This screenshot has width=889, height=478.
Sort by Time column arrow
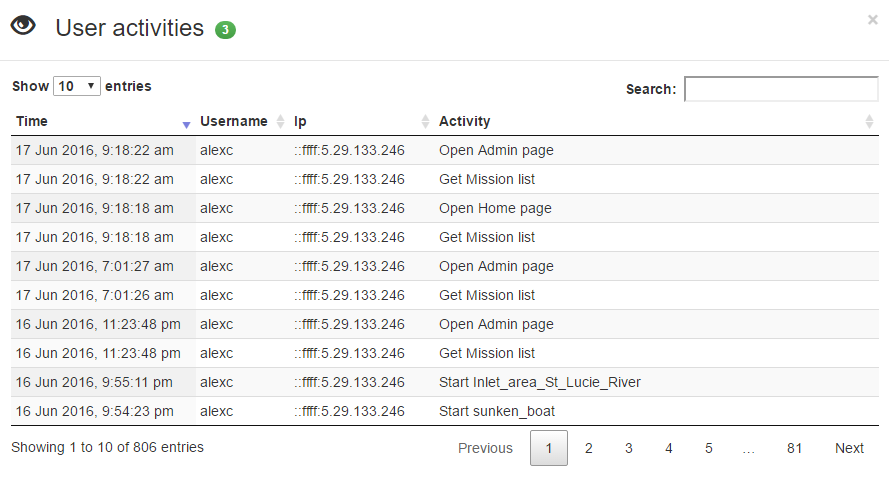coord(186,124)
